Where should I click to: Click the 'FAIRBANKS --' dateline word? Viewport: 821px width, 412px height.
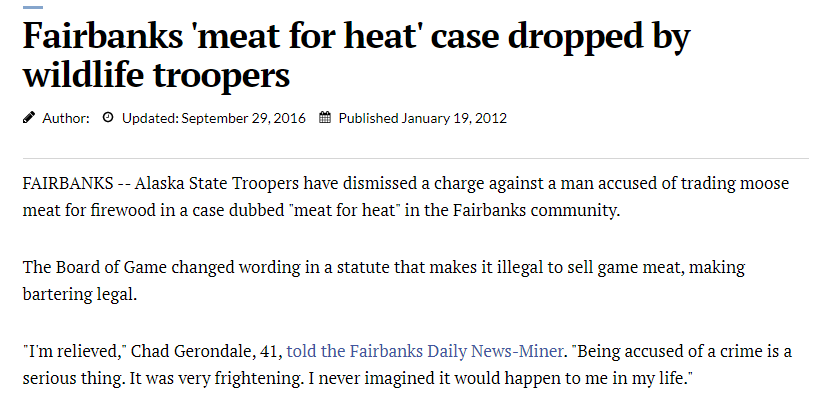pos(76,183)
